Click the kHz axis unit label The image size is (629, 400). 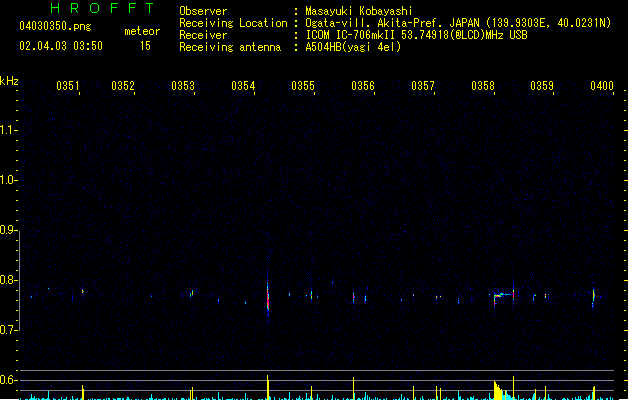(9, 81)
